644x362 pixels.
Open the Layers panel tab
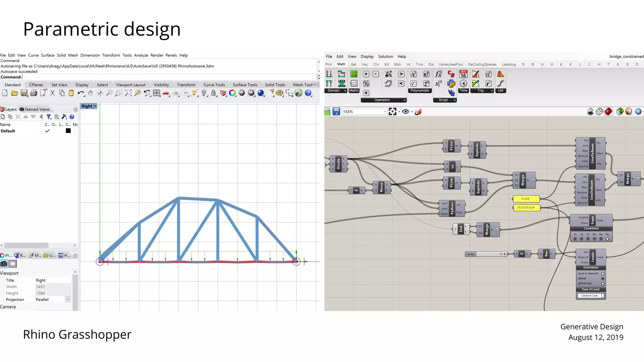pos(8,109)
